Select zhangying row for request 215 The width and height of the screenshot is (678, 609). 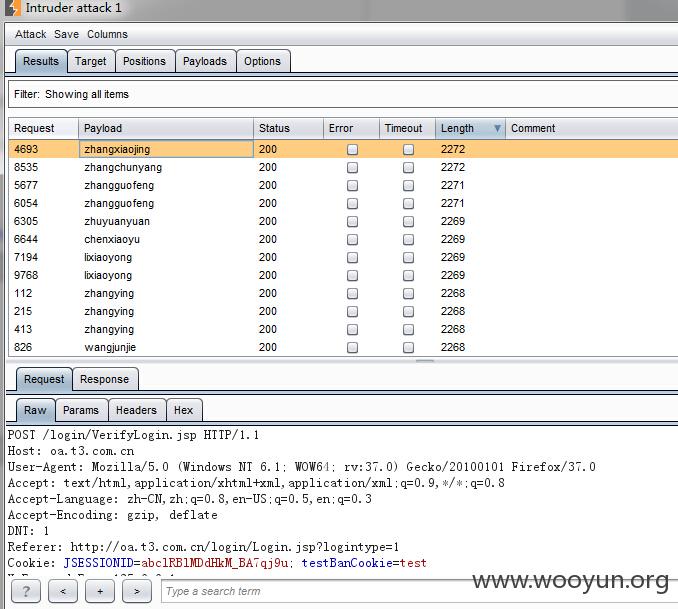pos(343,311)
